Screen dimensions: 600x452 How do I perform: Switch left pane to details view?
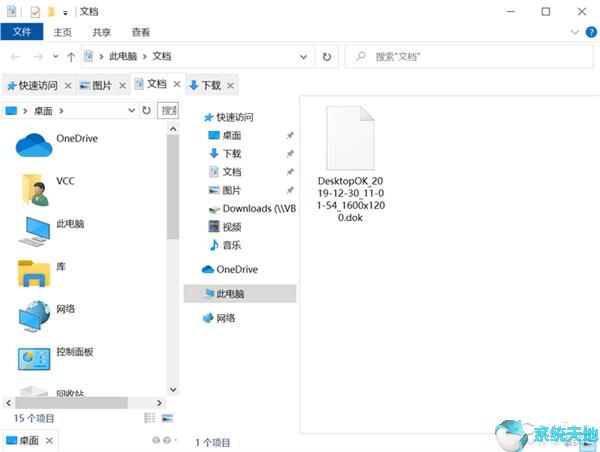pyautogui.click(x=150, y=418)
